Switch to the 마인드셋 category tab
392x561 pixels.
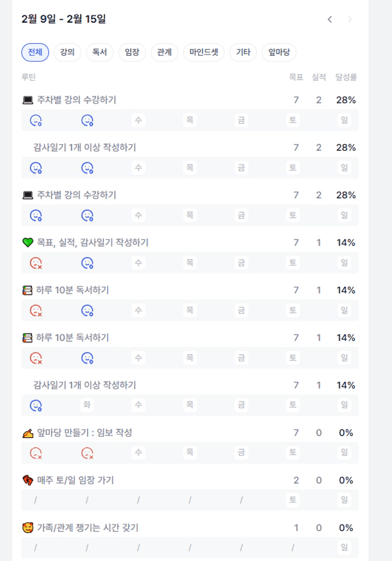(x=204, y=53)
